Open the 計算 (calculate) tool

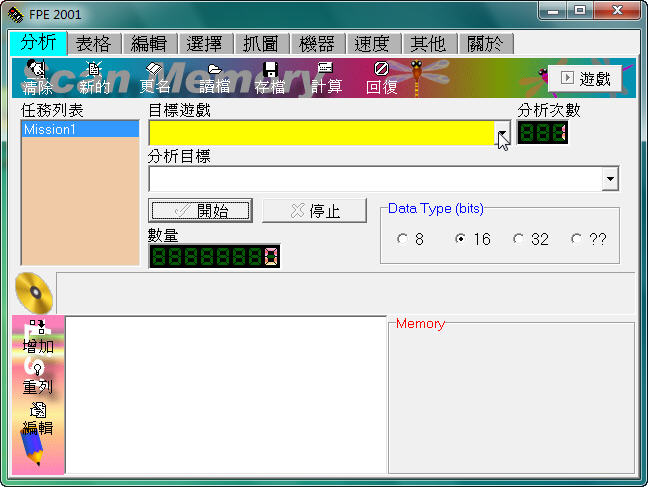click(x=326, y=77)
